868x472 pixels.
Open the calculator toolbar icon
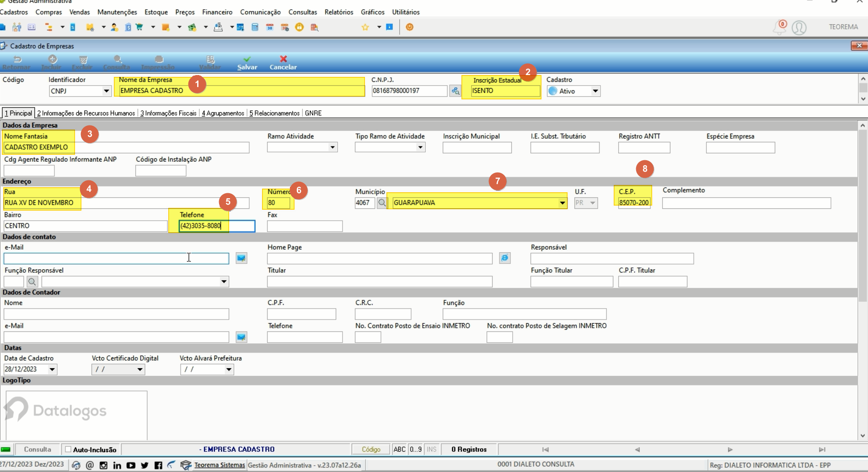(x=255, y=27)
